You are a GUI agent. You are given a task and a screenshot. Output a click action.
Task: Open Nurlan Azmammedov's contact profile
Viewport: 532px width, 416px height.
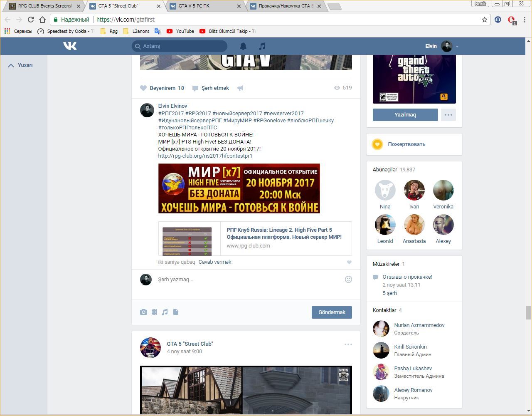[x=419, y=325]
